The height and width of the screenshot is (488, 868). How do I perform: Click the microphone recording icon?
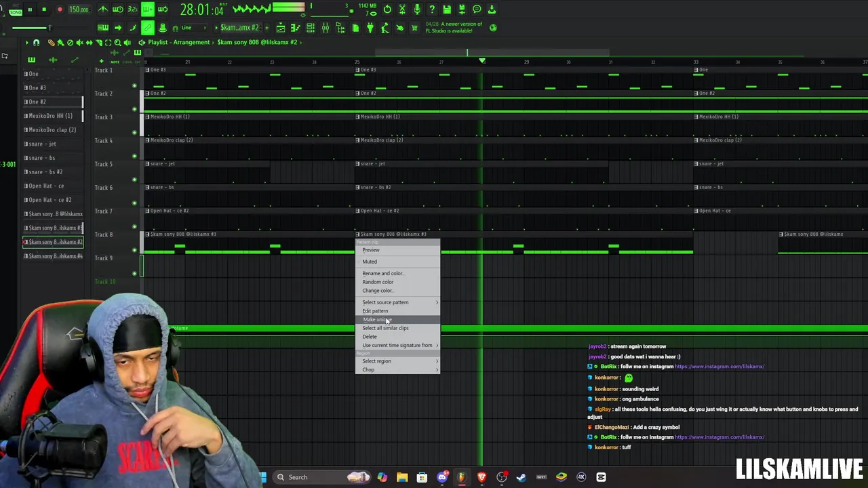[417, 9]
